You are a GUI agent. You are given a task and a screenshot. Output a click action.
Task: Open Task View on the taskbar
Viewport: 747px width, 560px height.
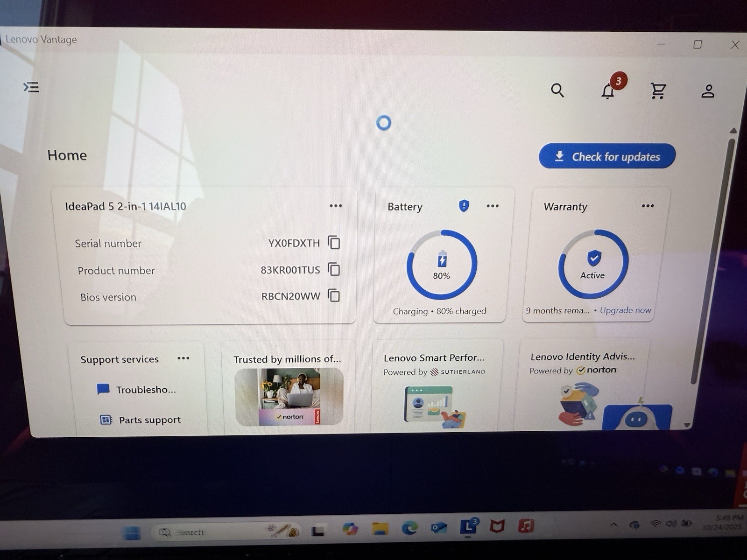(318, 531)
